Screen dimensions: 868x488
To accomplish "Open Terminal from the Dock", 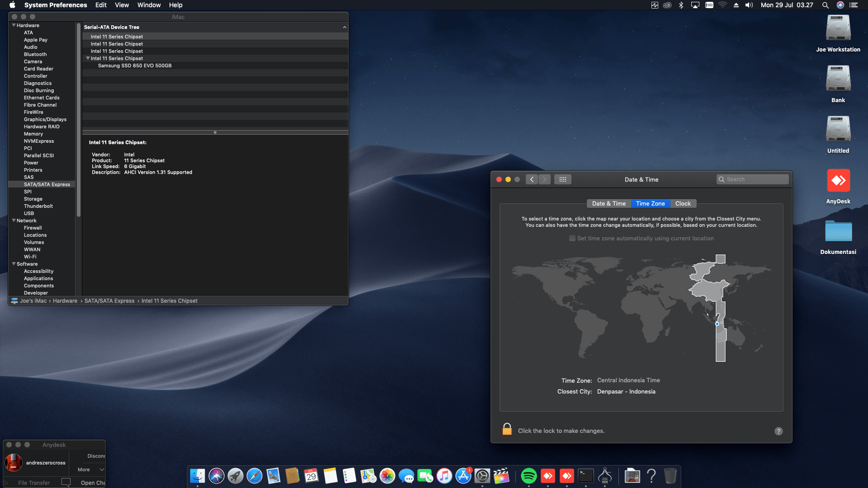I will click(586, 476).
